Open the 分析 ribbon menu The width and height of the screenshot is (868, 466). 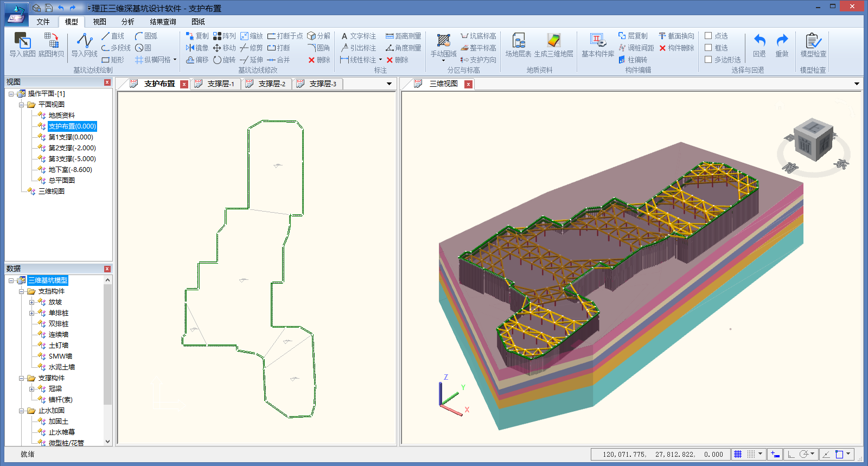pos(127,22)
